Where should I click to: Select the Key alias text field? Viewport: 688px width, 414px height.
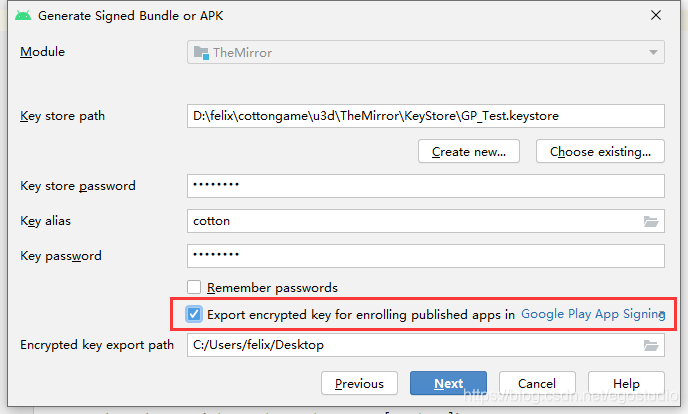pyautogui.click(x=410, y=221)
